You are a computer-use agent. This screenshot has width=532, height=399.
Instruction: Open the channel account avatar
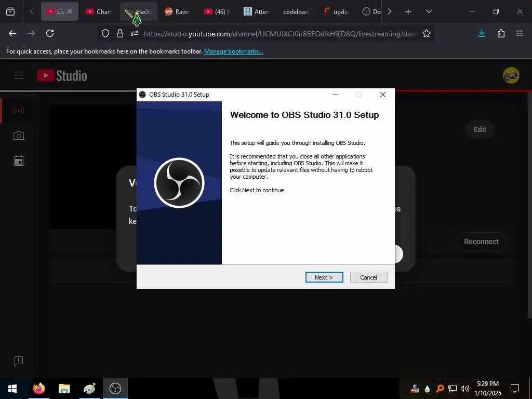[x=511, y=75]
